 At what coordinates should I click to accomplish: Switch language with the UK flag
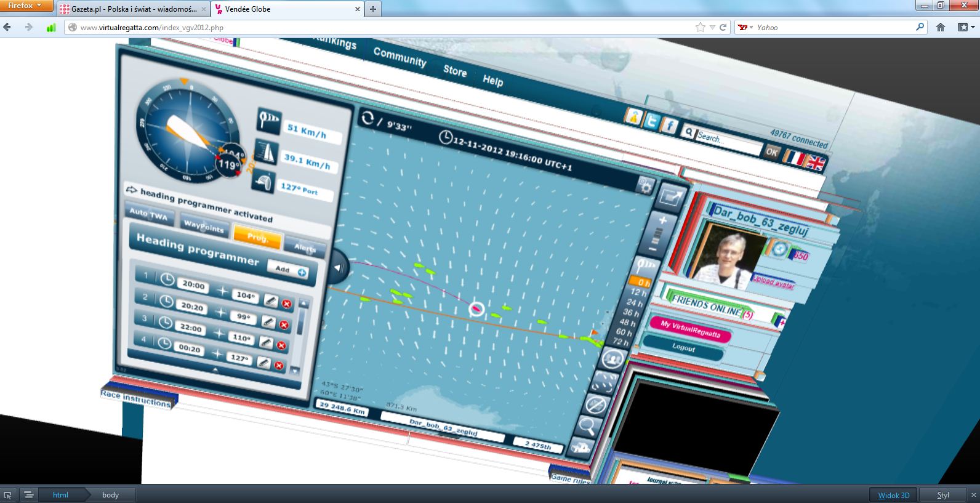pos(816,163)
